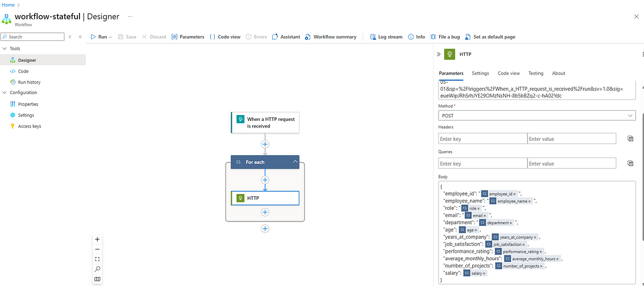Run the workflow from the toolbar
The height and width of the screenshot is (286, 644).
pyautogui.click(x=101, y=37)
